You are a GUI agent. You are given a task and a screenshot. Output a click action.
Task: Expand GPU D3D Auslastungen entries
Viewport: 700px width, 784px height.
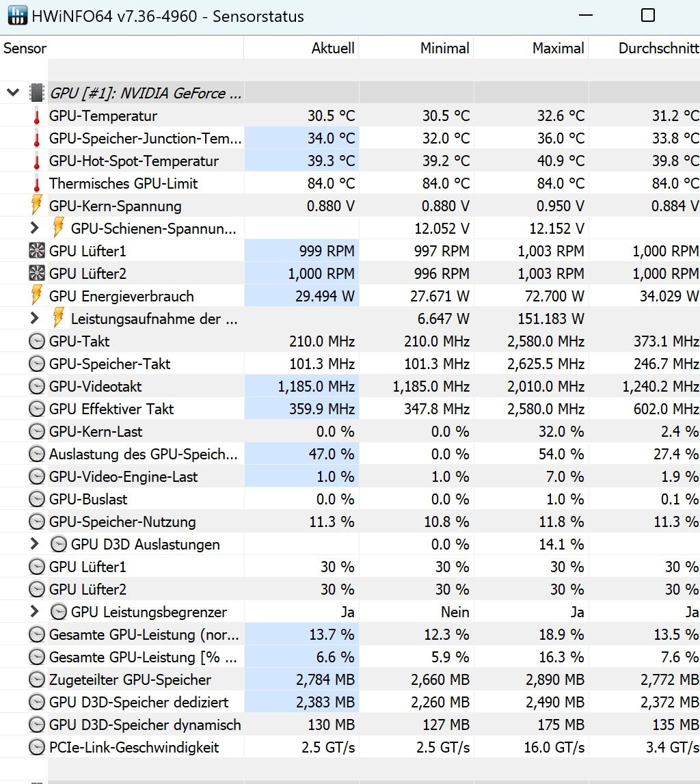tap(34, 543)
